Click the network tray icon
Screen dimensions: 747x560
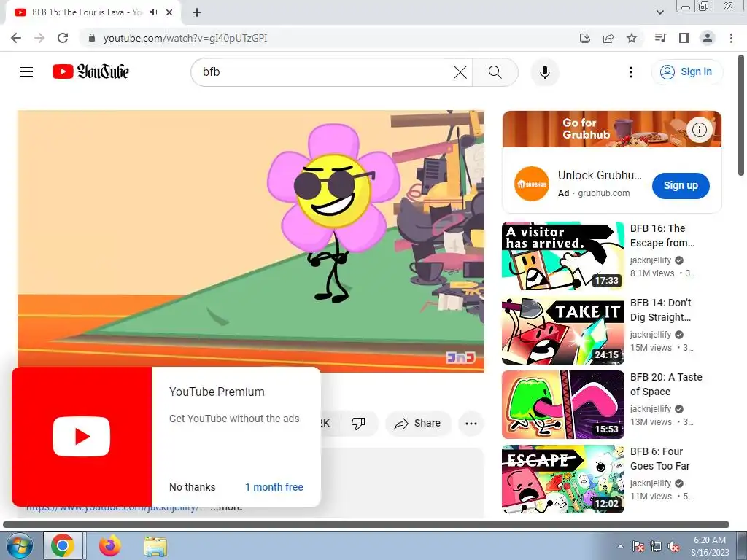656,547
